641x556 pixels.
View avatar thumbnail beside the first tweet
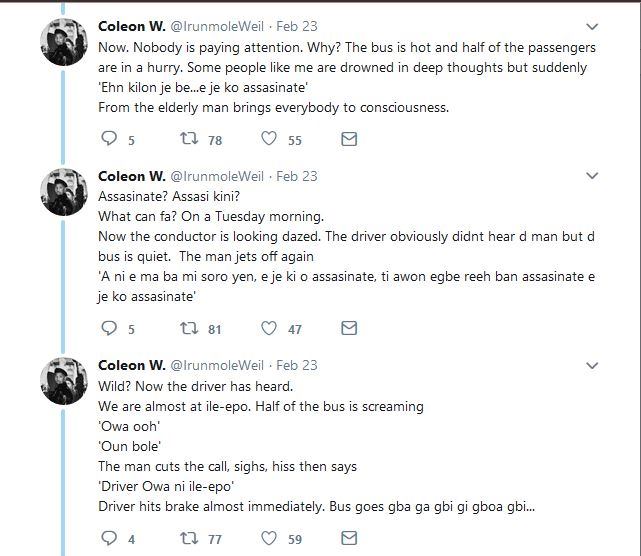tap(64, 42)
